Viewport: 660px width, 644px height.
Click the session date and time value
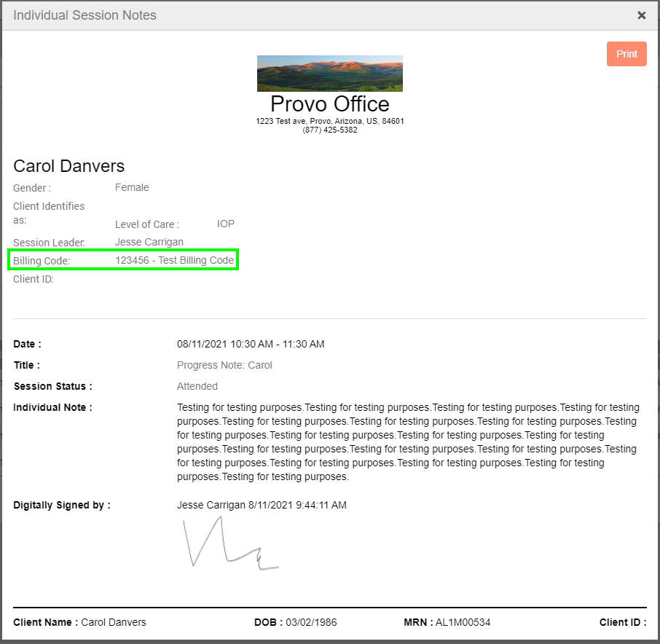(x=251, y=344)
